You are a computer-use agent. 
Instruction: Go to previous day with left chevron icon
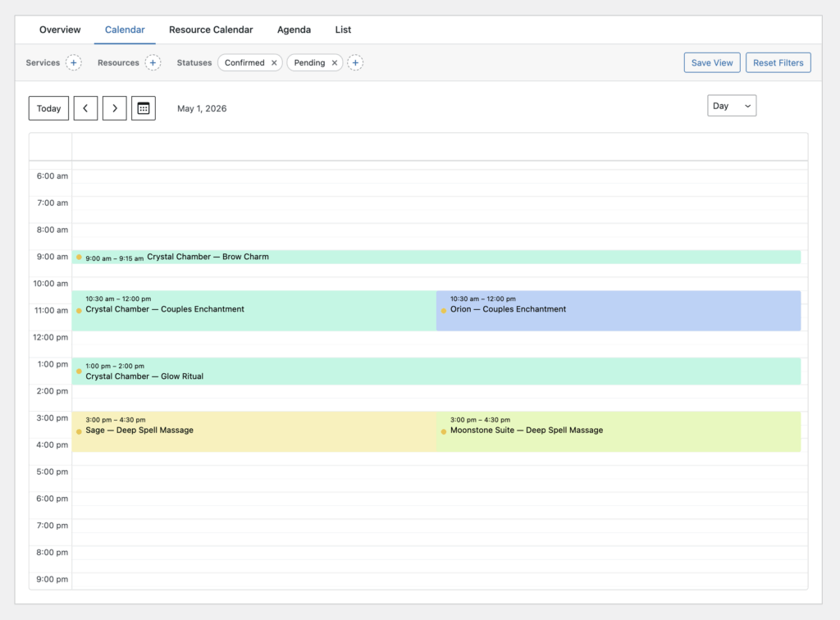[x=85, y=108]
